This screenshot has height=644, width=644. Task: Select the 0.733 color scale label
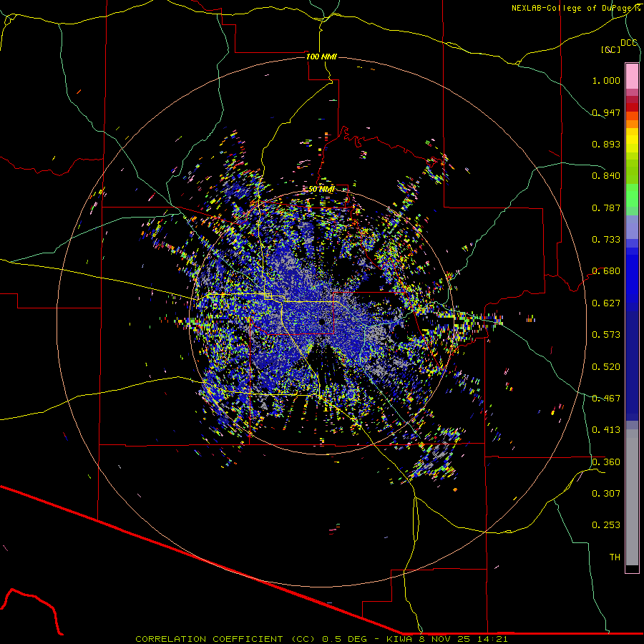[x=606, y=240]
